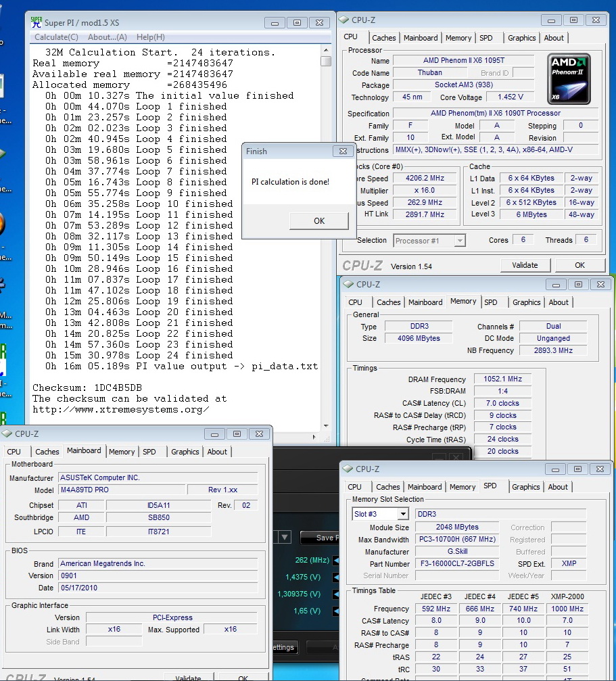The height and width of the screenshot is (681, 616).
Task: Switch to SPD tab in CPU-Z Memory timings window
Action: point(490,302)
